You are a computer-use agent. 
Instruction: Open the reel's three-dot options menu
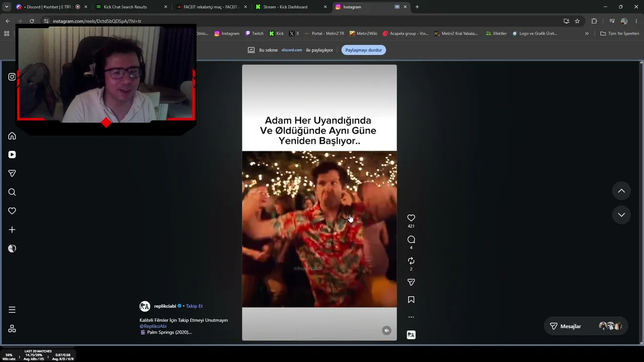tap(411, 317)
